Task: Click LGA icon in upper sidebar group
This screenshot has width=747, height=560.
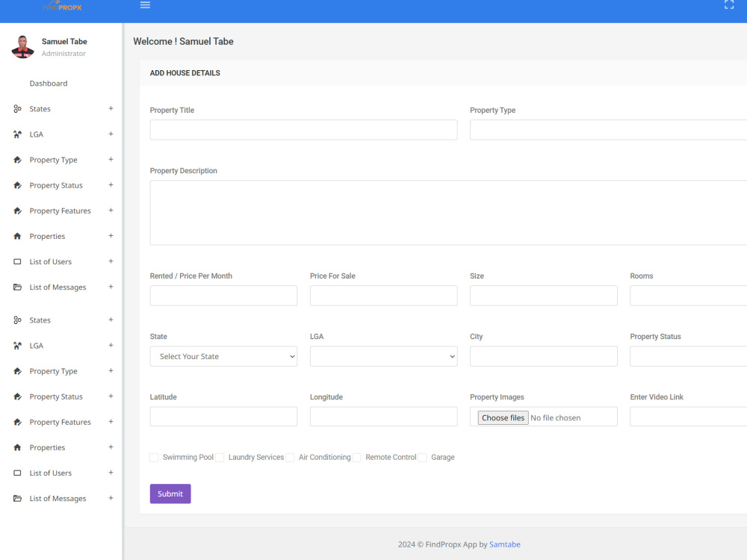Action: pos(18,134)
